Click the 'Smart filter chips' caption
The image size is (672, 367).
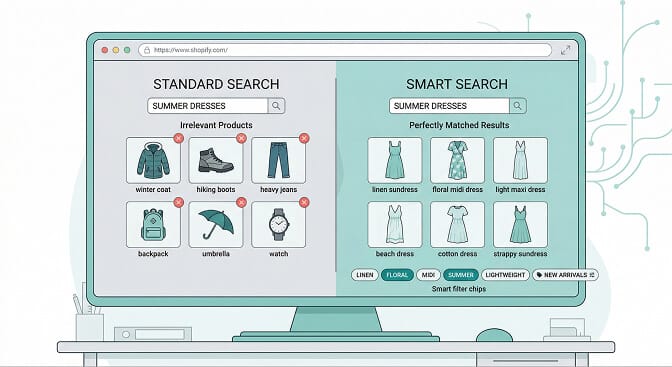coord(459,289)
